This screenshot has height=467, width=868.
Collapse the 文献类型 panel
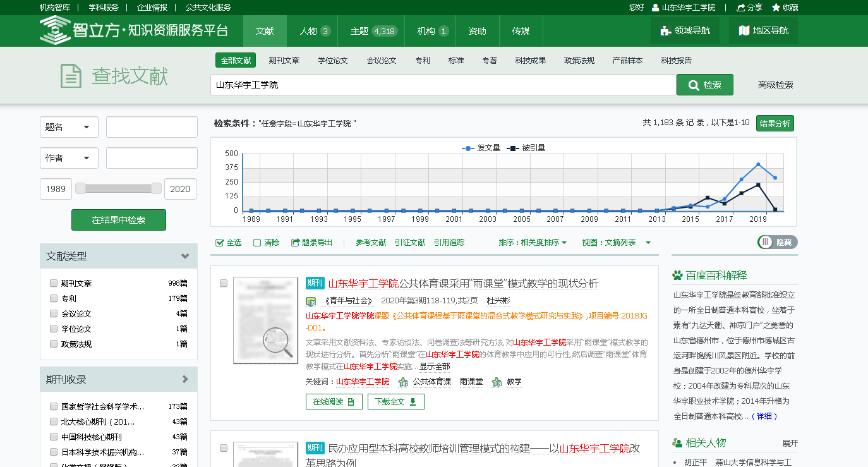tap(185, 256)
